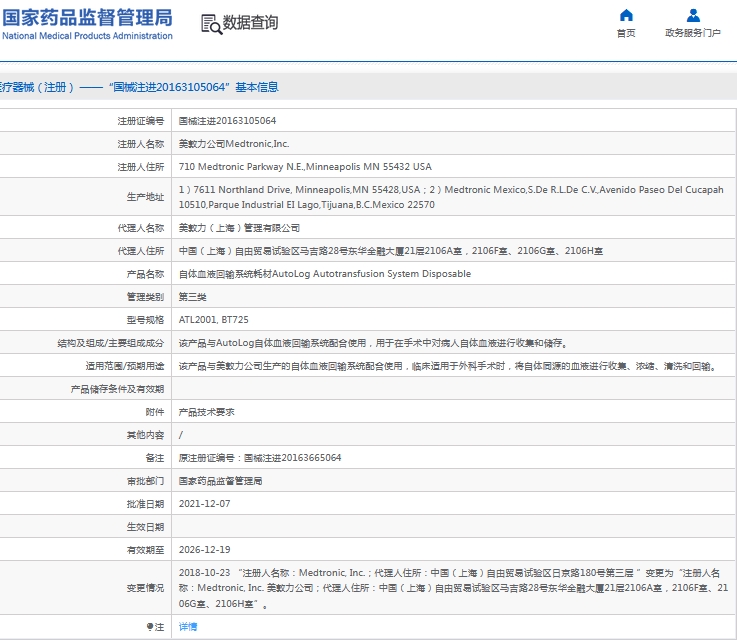The height and width of the screenshot is (640, 737).
Task: Select approval department 国家药品监督管理局 value
Action: coord(220,481)
